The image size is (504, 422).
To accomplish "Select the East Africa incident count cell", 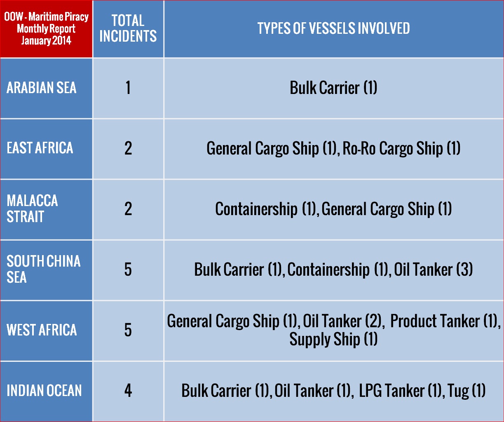I will pos(128,148).
